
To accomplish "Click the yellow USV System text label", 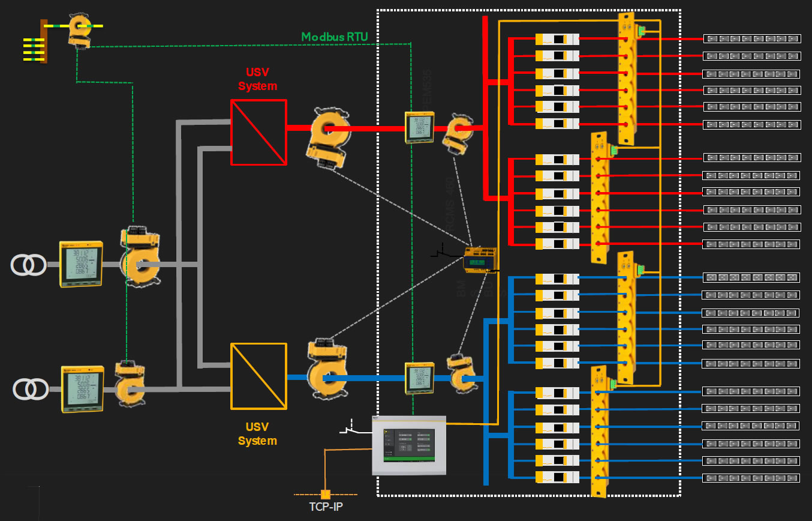I will (x=257, y=434).
